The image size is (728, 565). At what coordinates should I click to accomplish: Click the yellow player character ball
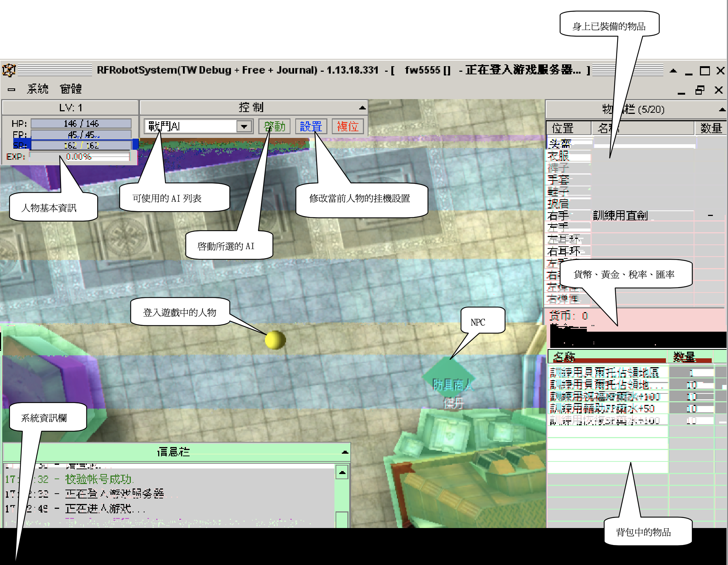pos(275,340)
